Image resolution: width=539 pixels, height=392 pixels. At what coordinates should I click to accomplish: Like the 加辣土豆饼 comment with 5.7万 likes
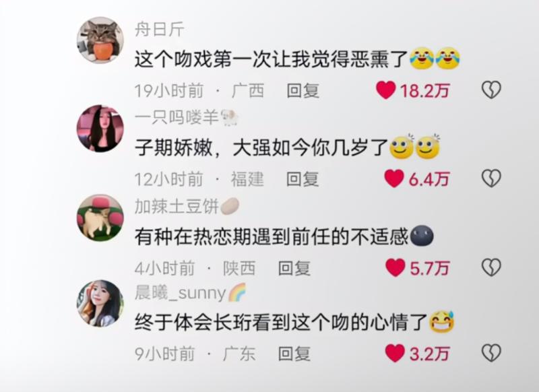[x=395, y=267]
